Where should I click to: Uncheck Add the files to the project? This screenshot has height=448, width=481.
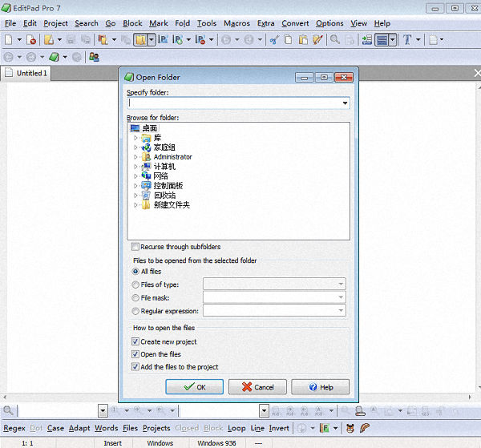coord(135,367)
